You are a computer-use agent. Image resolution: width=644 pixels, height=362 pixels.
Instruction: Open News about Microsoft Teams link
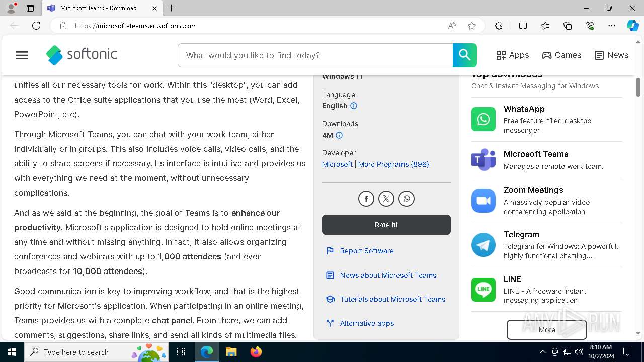(x=388, y=275)
